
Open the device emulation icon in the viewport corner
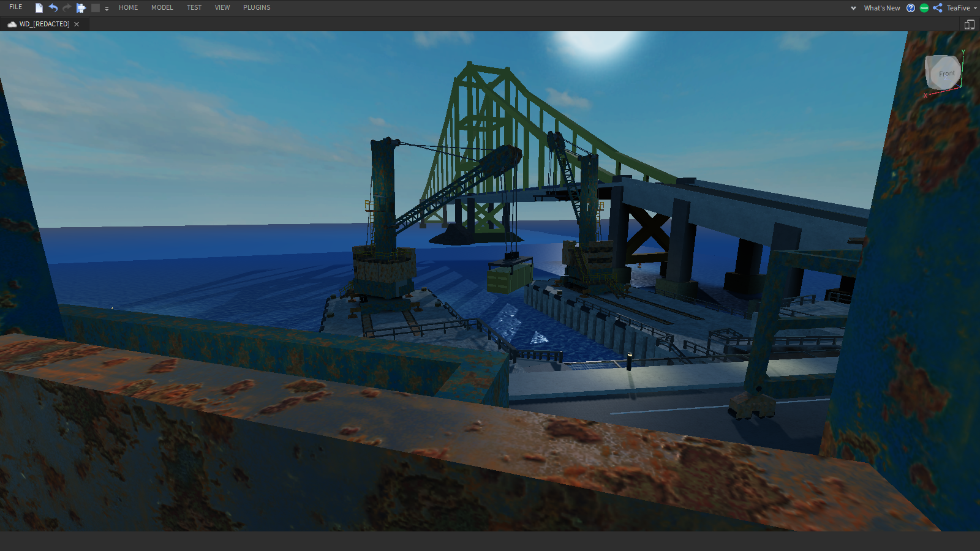coord(970,24)
